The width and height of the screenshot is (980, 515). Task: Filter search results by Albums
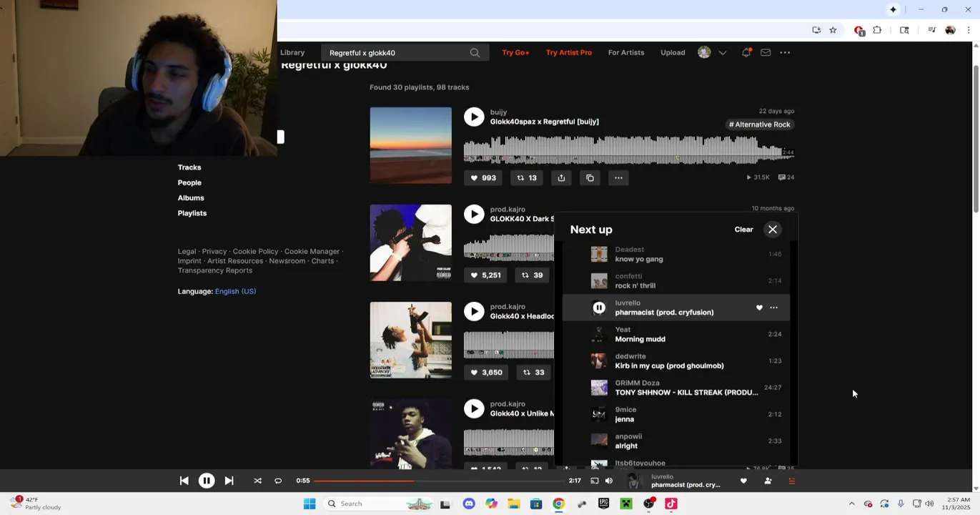[x=191, y=197]
